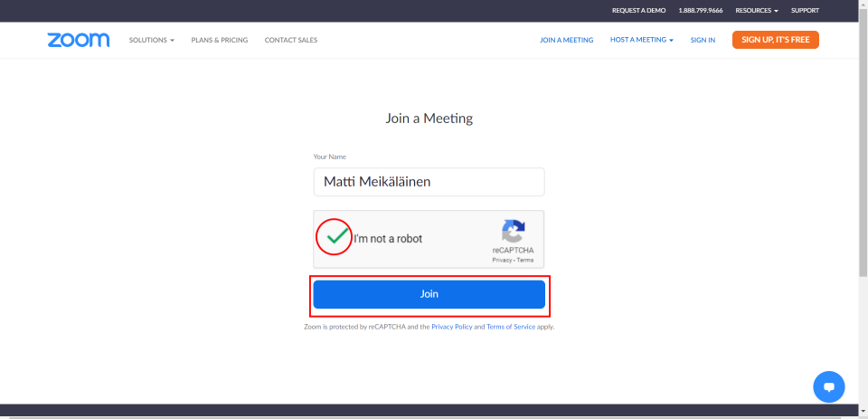The width and height of the screenshot is (868, 419).
Task: Open the chat bubble help icon
Action: [829, 386]
